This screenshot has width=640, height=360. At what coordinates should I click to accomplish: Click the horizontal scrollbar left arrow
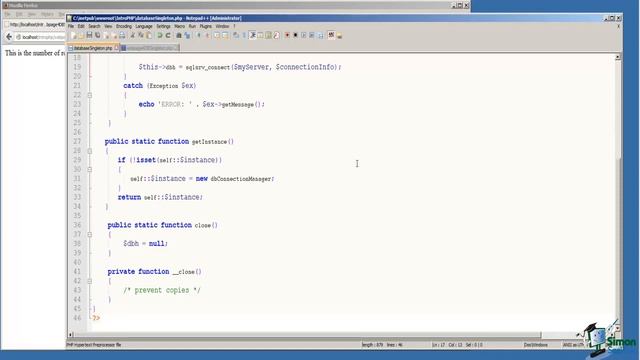point(70,335)
